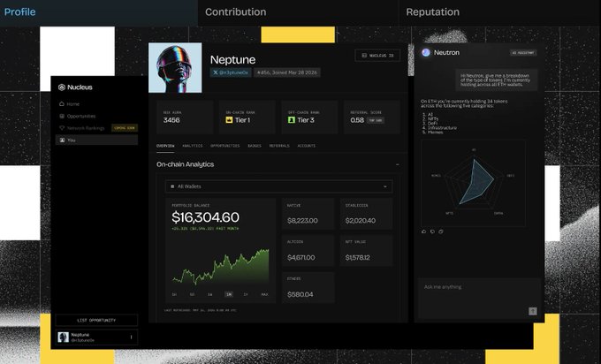Select the You item in sidebar
The height and width of the screenshot is (364, 601).
click(96, 140)
